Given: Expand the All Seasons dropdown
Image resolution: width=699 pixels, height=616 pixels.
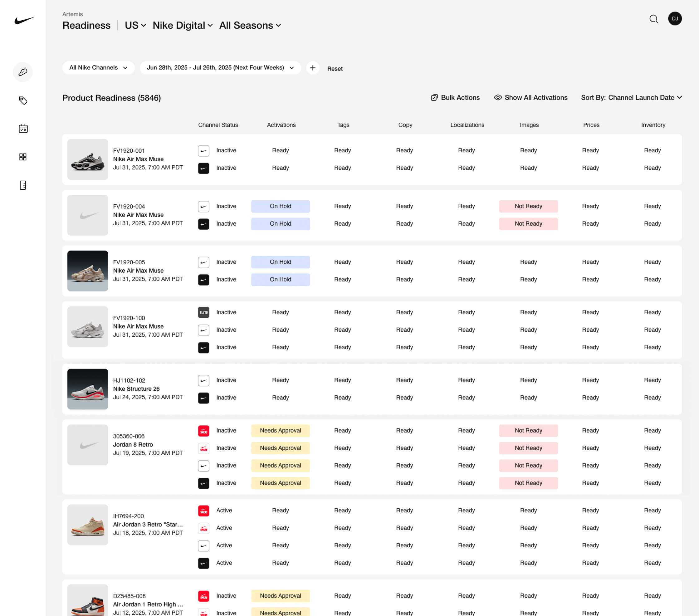Looking at the screenshot, I should tap(250, 25).
